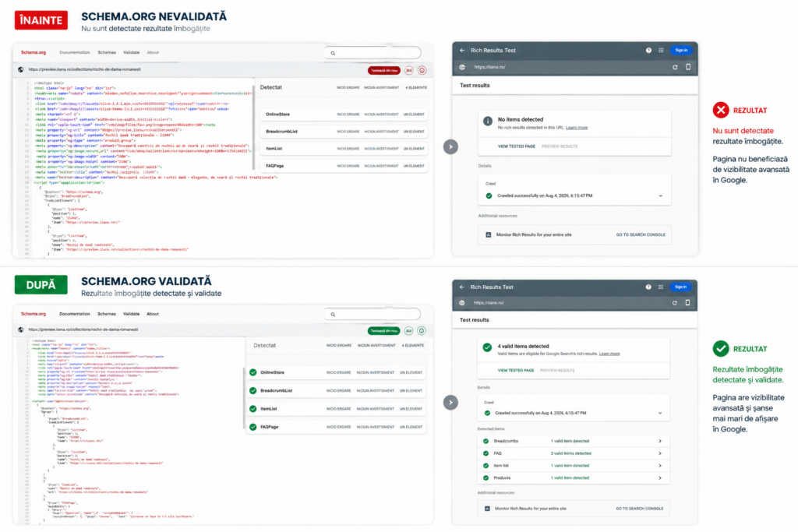Click GO TO SEARCH CONSOLE in DUPĂ panel
This screenshot has width=798, height=532.
pyautogui.click(x=639, y=509)
